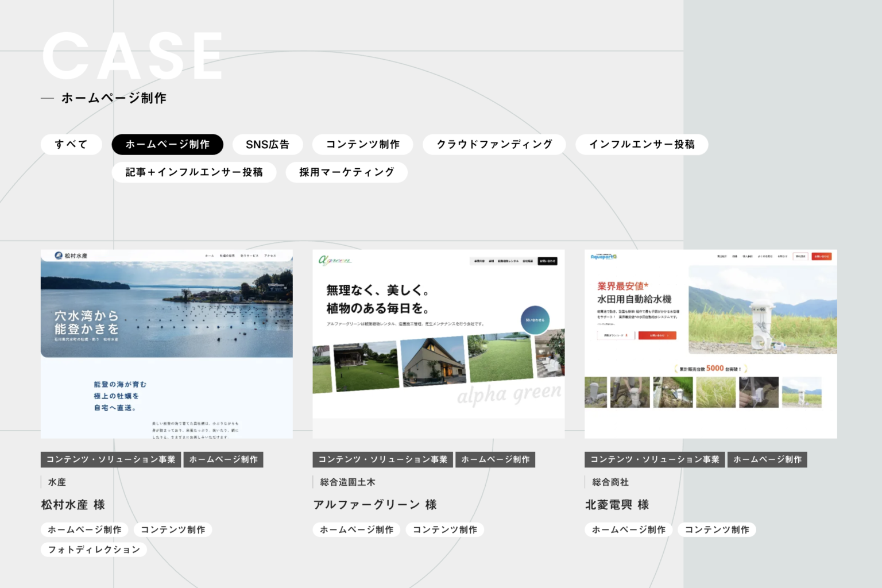Click the ホームページ制作 pill tag under アルファーグリーン
The height and width of the screenshot is (588, 882).
click(357, 529)
